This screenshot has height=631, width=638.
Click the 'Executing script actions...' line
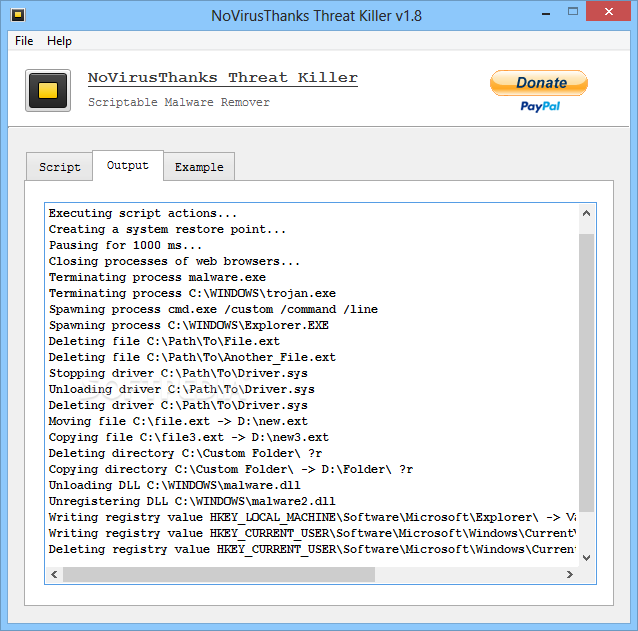(x=142, y=213)
